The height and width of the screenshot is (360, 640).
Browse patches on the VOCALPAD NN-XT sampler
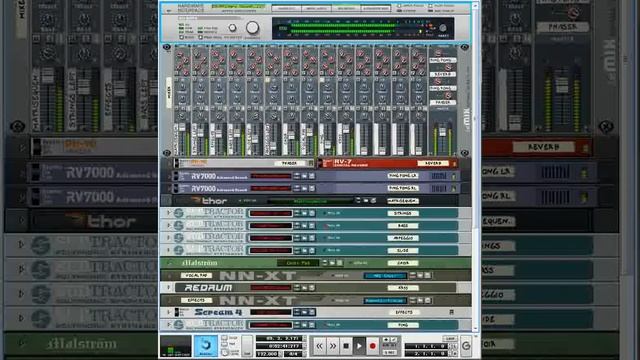click(420, 276)
